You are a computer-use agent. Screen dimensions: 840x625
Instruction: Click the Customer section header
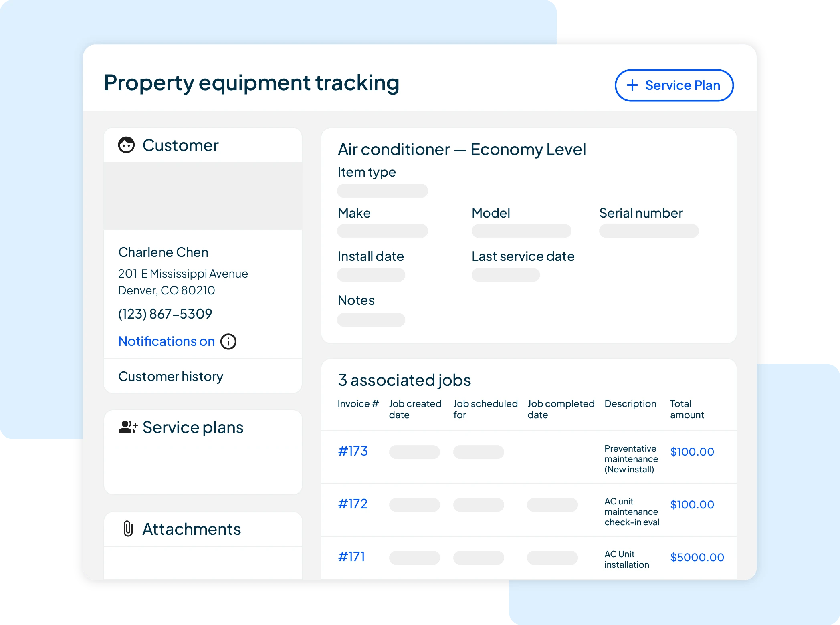tap(180, 145)
